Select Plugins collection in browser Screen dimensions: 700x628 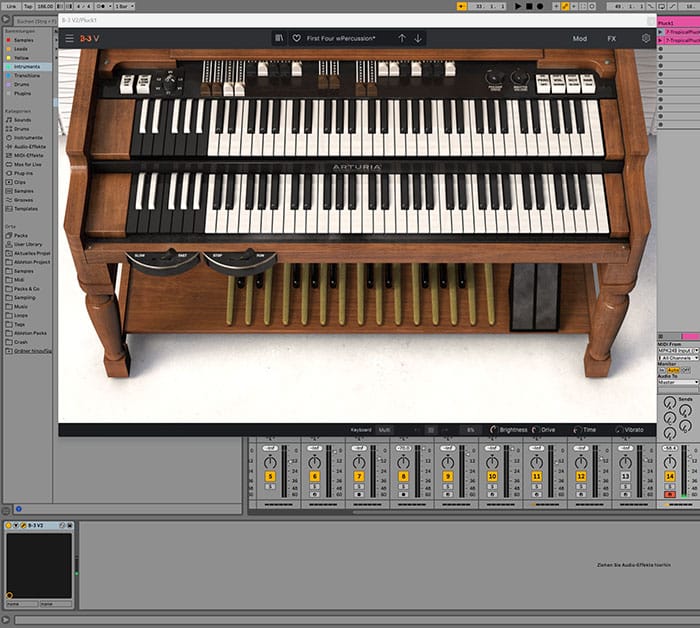pos(22,93)
